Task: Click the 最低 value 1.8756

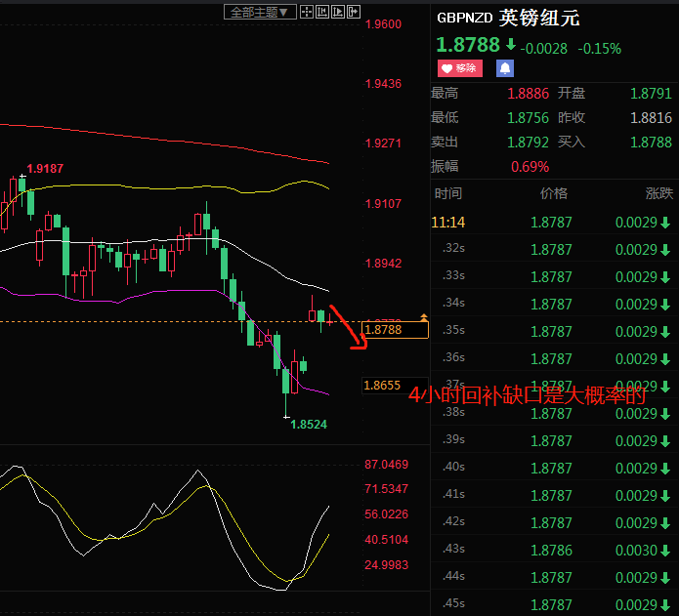Action: coord(528,118)
